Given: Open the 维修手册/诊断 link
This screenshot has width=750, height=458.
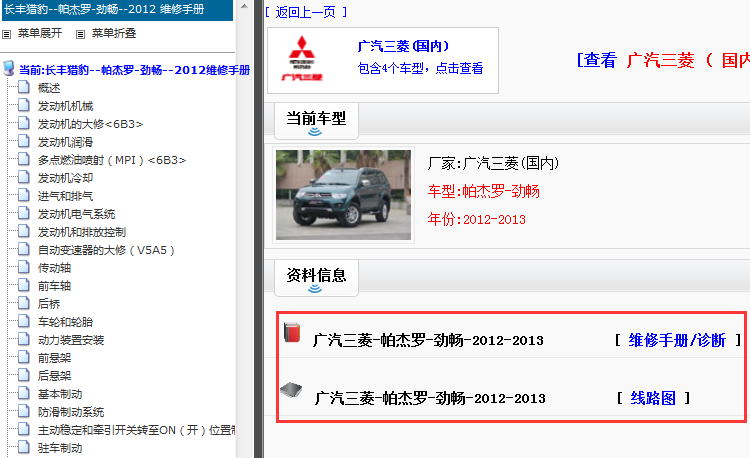Looking at the screenshot, I should click(677, 340).
